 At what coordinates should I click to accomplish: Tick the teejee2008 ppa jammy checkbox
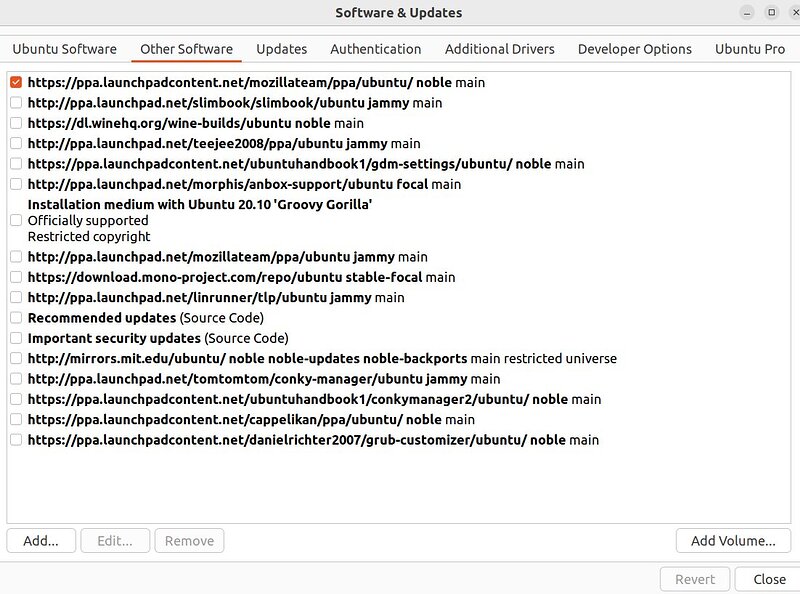(16, 143)
